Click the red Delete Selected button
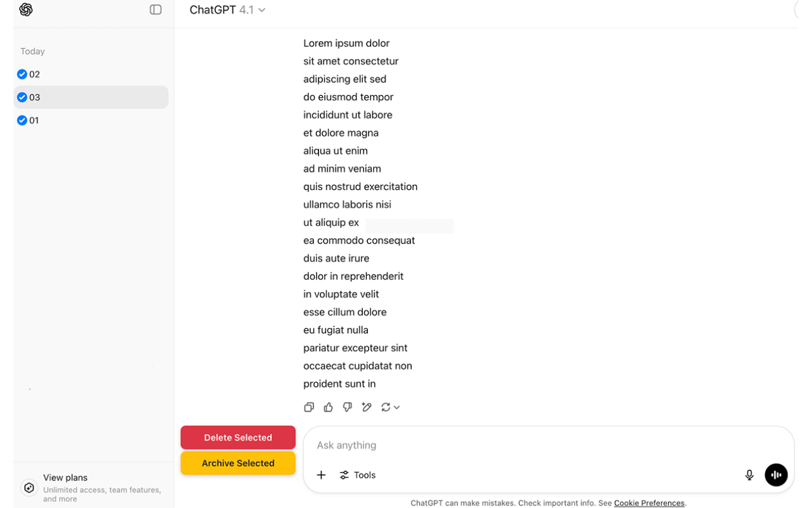Viewport: 812px width, 508px height. coord(238,438)
